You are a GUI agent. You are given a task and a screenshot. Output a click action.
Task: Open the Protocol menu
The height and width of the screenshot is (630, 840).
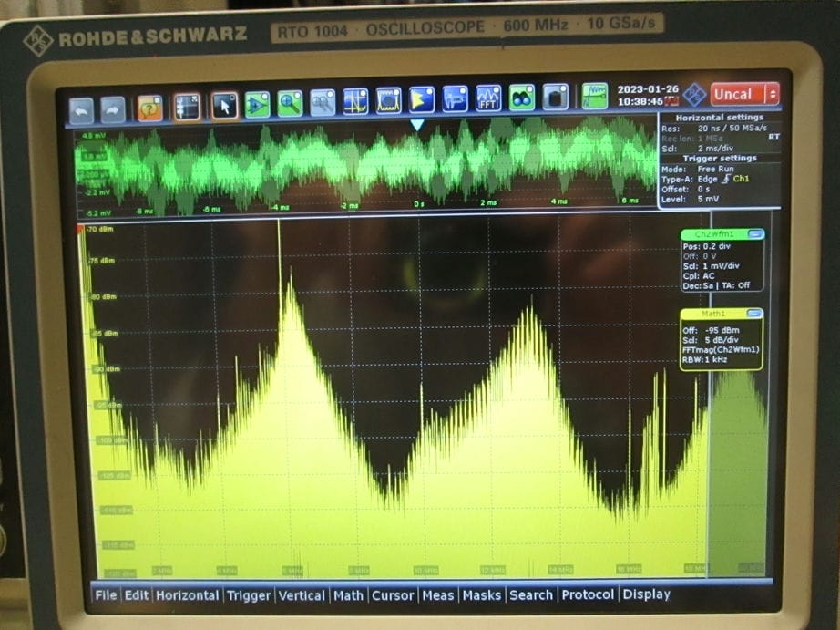[588, 594]
